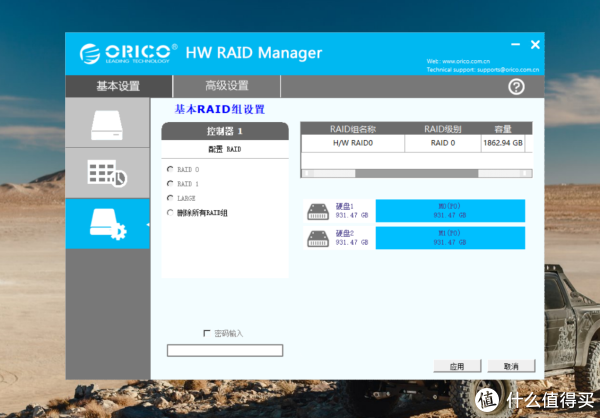Viewport: 600px width, 418px height.
Task: Select 删除所有RAID组 radio option
Action: (x=170, y=212)
